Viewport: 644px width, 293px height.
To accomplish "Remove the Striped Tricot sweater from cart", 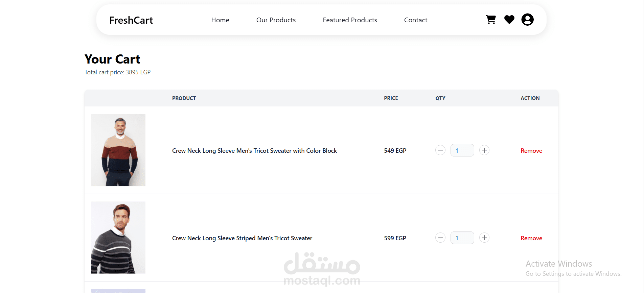I will pyautogui.click(x=531, y=238).
